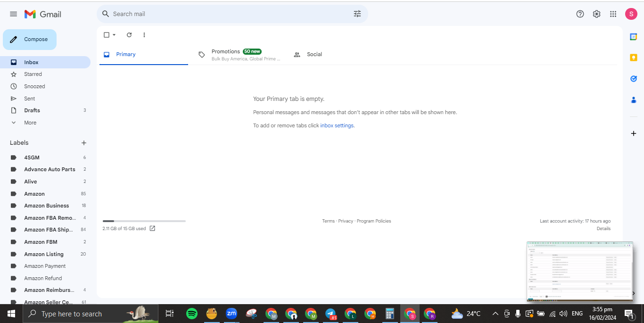Click the search magnifier icon
The width and height of the screenshot is (644, 323).
point(106,14)
